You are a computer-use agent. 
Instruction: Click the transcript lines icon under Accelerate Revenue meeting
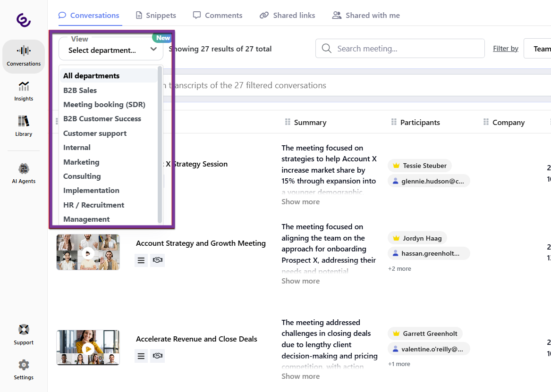click(x=141, y=356)
